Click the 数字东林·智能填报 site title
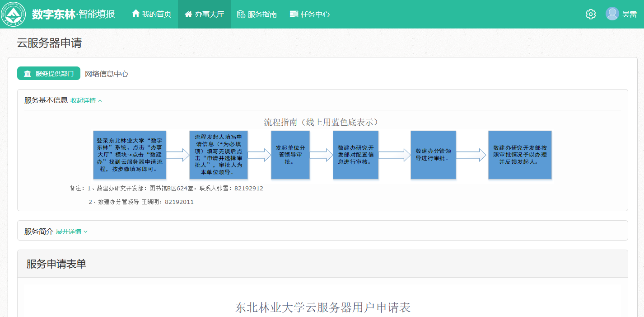Screen dimensions: 644x317 74,14
